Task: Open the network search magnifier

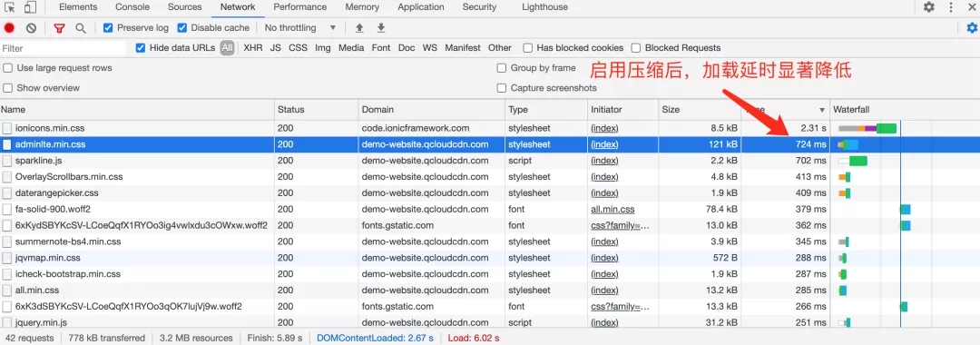Action: click(x=81, y=28)
